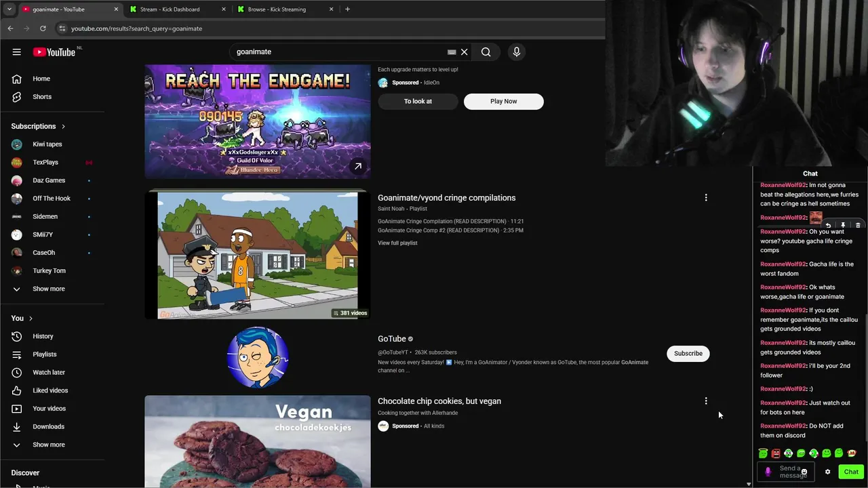The width and height of the screenshot is (868, 488).
Task: Open the on-screen keyboard icon in search box
Action: [x=452, y=52]
